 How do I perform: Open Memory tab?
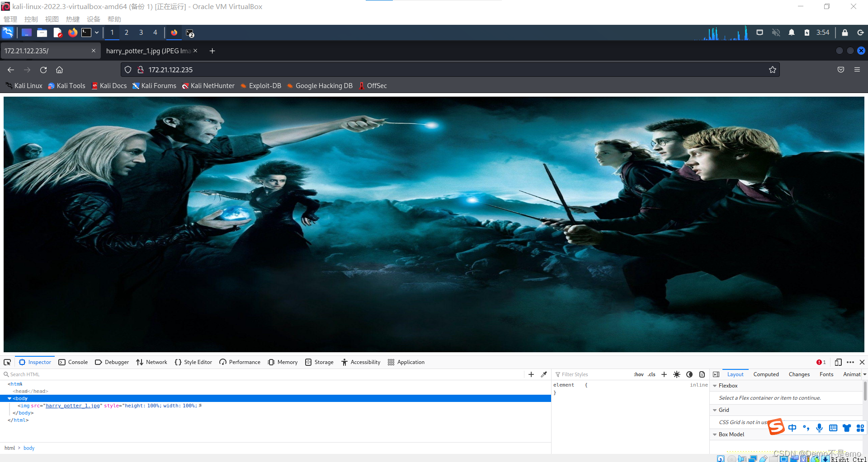point(283,362)
